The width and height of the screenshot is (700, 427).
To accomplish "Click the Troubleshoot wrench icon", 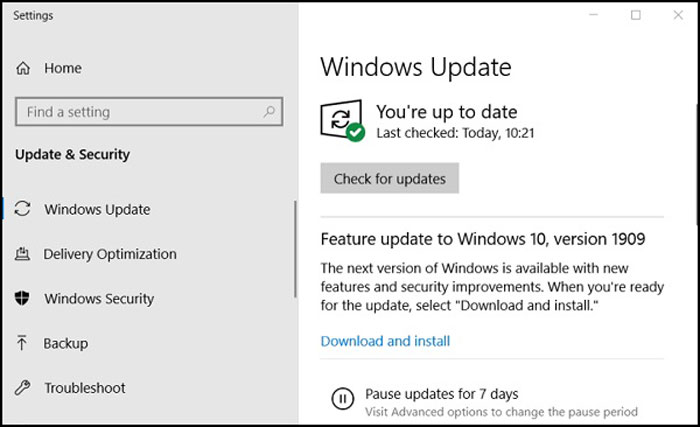I will [22, 387].
